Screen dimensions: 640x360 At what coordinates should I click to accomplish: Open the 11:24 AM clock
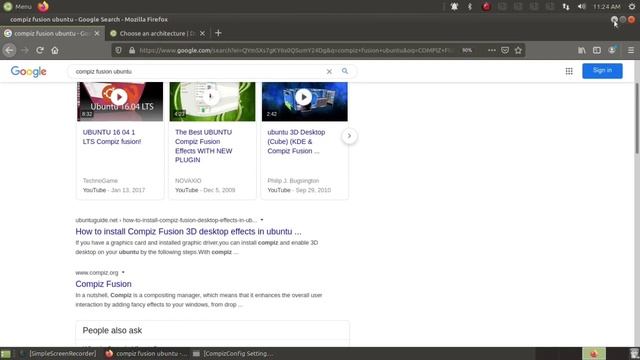click(607, 7)
